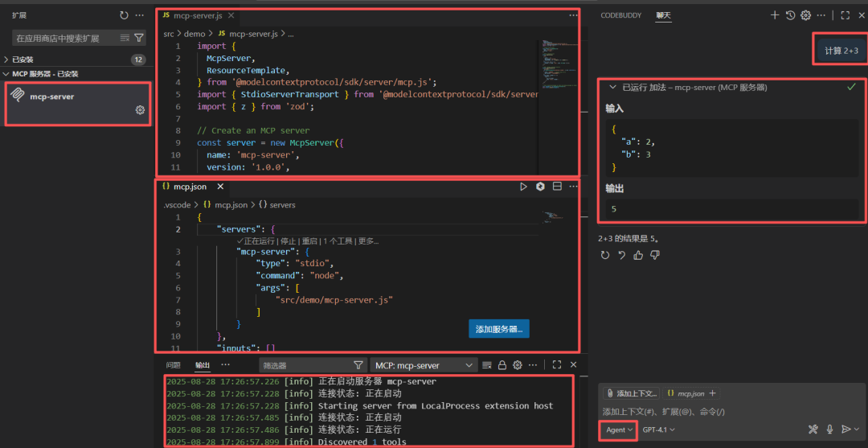Click 重启 in mcp.json code lens
The image size is (868, 448).
click(309, 241)
